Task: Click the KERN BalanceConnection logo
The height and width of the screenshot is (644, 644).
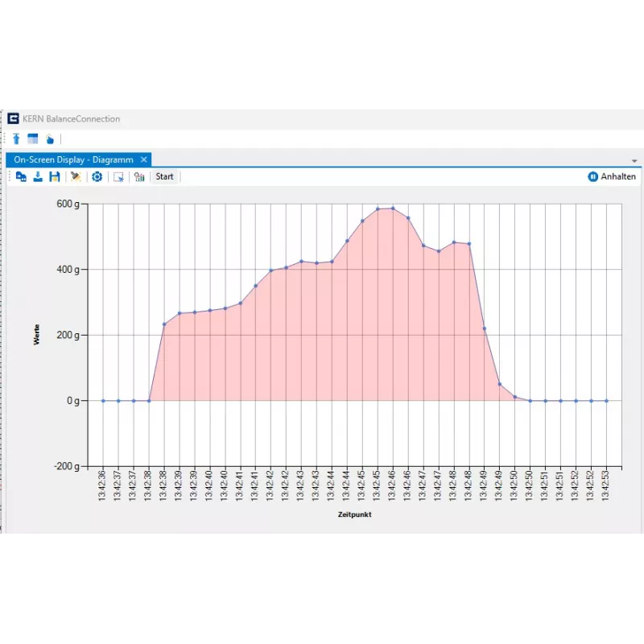Action: [x=13, y=118]
